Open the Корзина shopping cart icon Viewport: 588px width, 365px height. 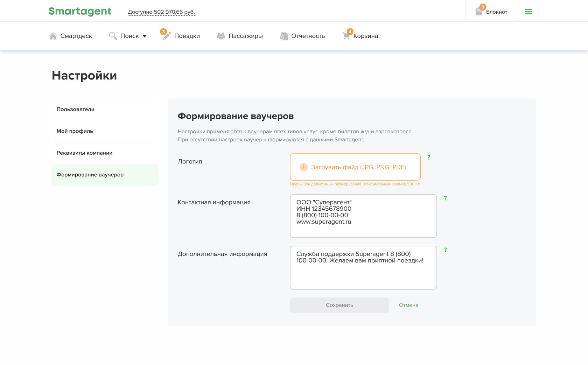tap(346, 36)
